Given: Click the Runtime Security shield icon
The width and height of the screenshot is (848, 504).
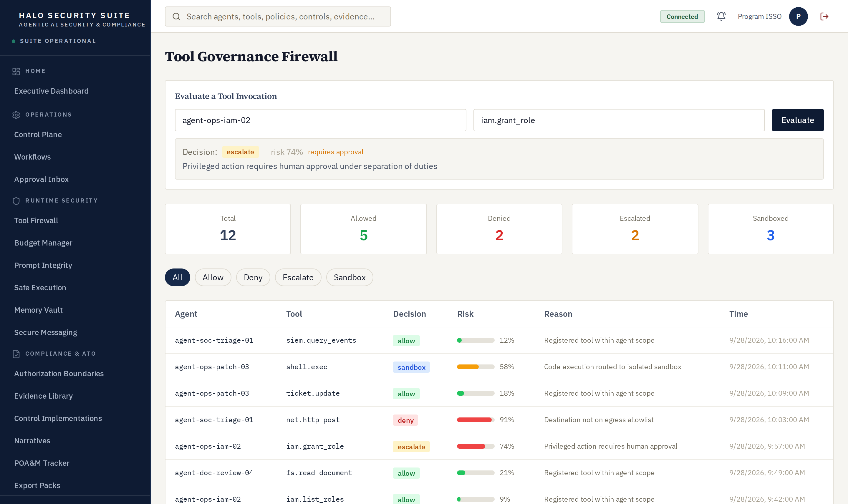Looking at the screenshot, I should 16,201.
